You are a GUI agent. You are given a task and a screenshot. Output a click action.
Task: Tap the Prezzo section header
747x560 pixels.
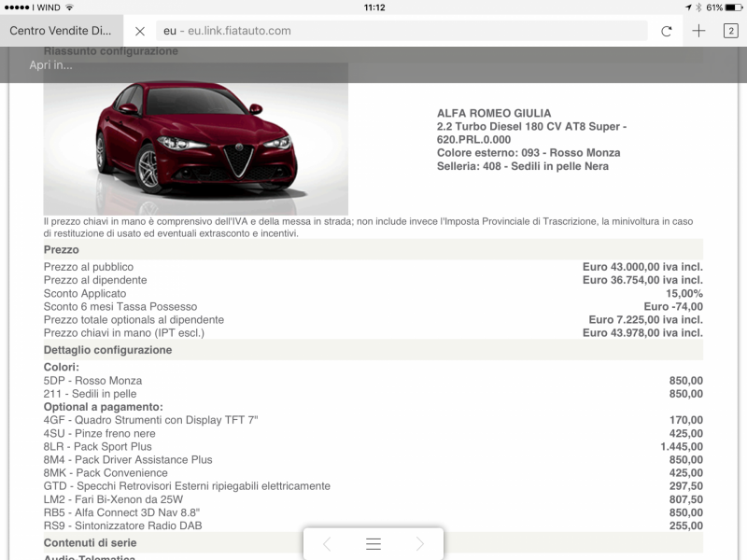tap(62, 250)
